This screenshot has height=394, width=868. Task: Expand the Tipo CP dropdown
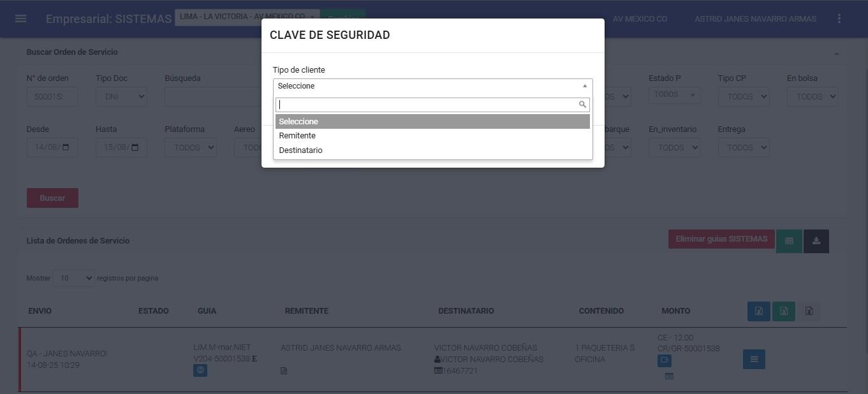(743, 96)
